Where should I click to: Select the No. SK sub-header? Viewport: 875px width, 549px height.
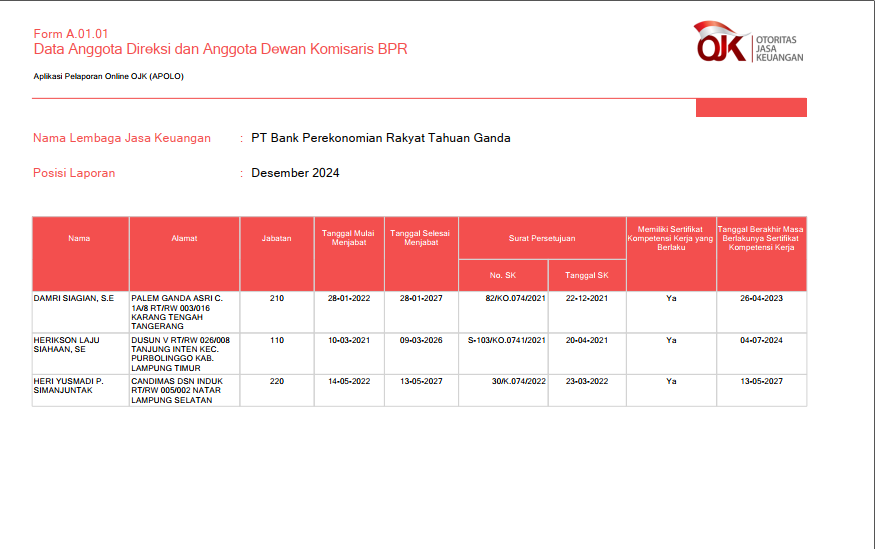[x=502, y=275]
